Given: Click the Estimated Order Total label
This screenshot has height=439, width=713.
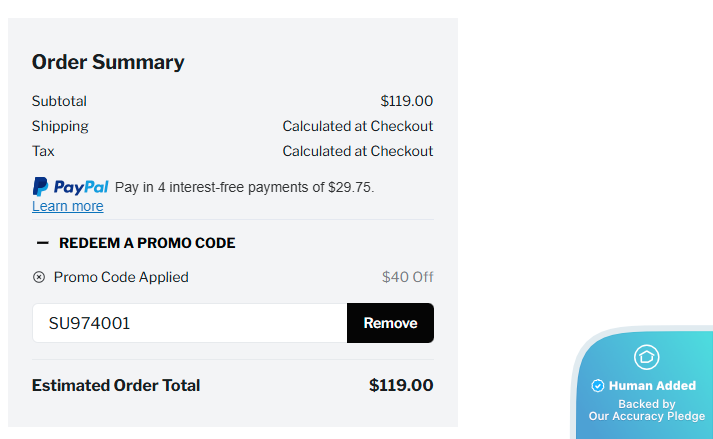Looking at the screenshot, I should (116, 385).
